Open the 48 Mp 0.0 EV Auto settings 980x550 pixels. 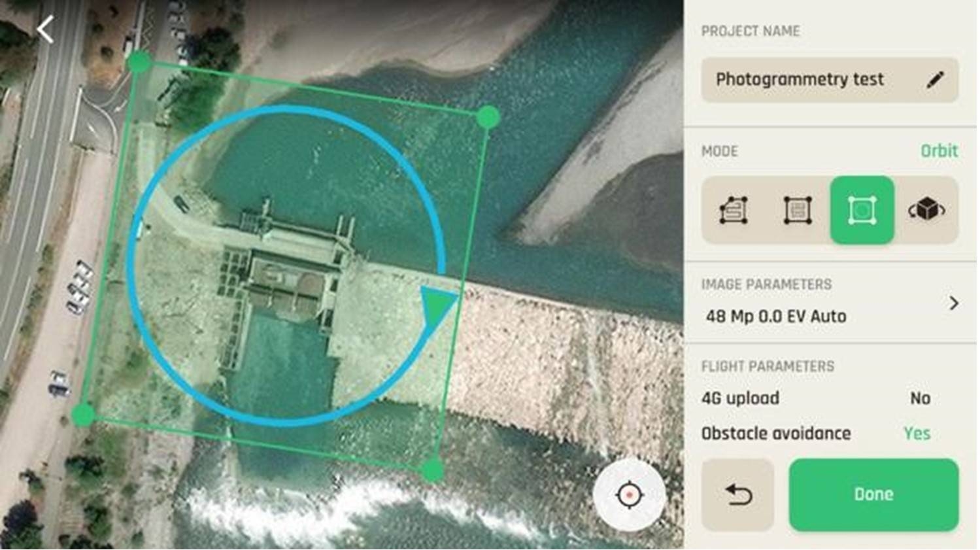[x=775, y=317]
